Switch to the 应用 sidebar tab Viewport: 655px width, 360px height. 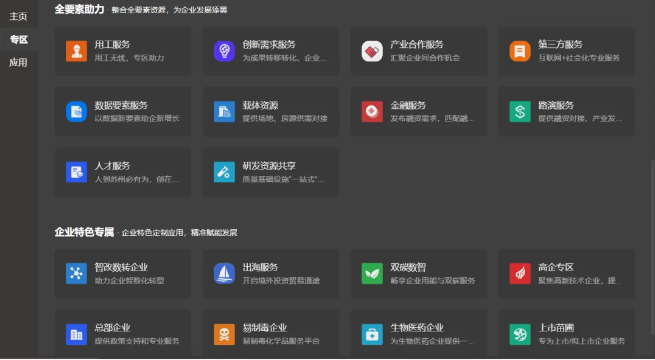click(x=18, y=62)
